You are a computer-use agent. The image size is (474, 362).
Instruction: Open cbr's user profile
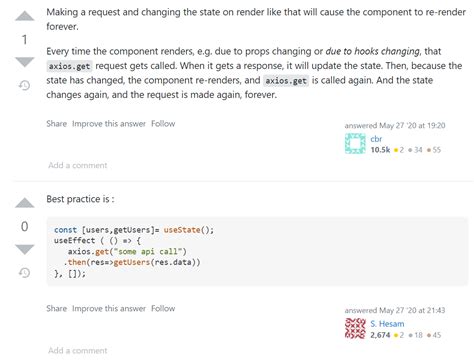point(376,139)
